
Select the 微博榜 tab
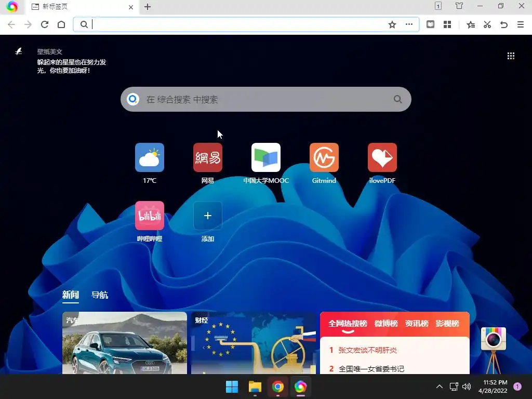click(386, 323)
